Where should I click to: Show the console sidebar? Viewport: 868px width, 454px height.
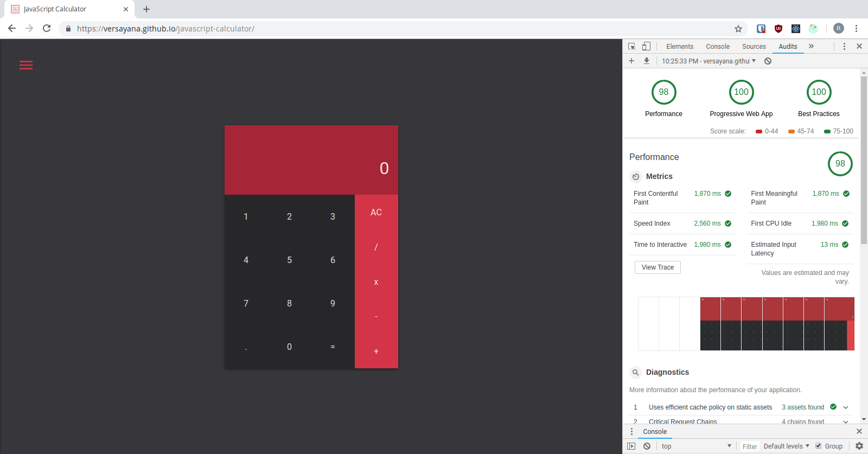[631, 446]
